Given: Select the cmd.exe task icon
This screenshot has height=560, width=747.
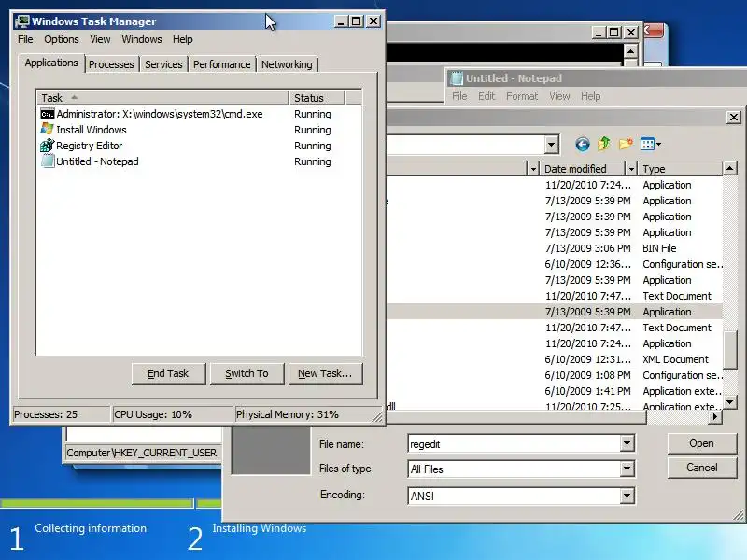Looking at the screenshot, I should (48, 114).
